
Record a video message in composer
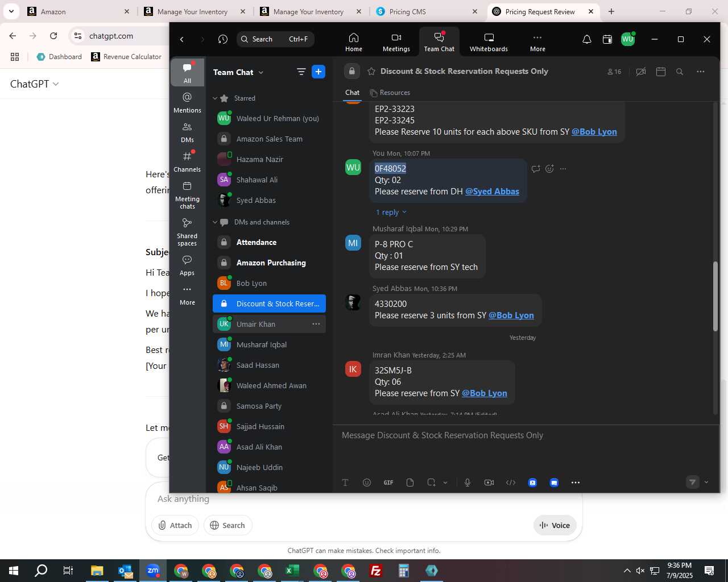pos(489,483)
